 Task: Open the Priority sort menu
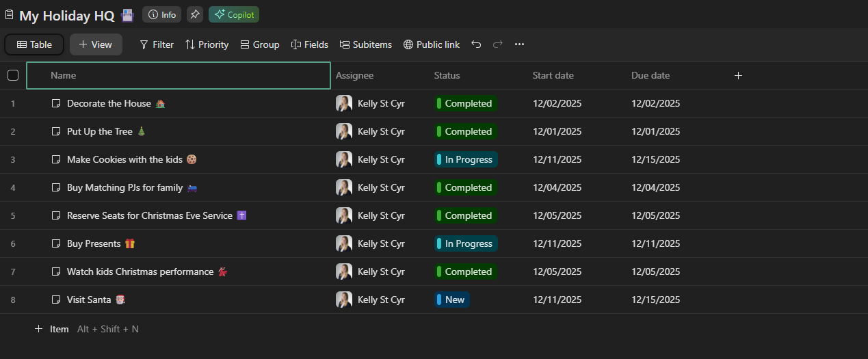tap(207, 44)
